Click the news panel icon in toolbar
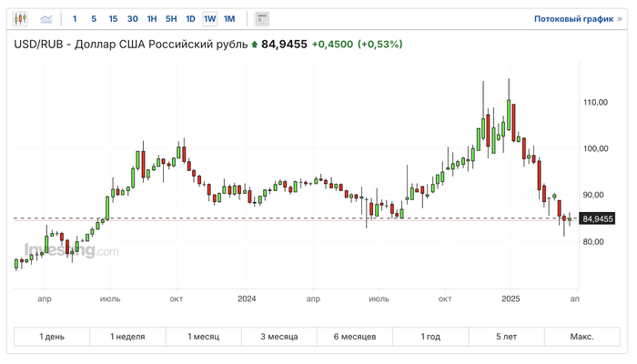Screen dimensions: 637x364 coord(261,18)
